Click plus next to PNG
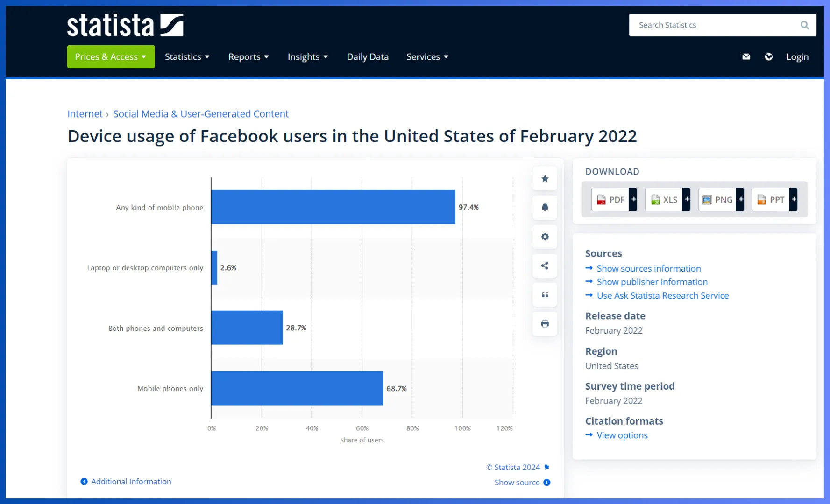The width and height of the screenshot is (830, 504). pos(740,199)
